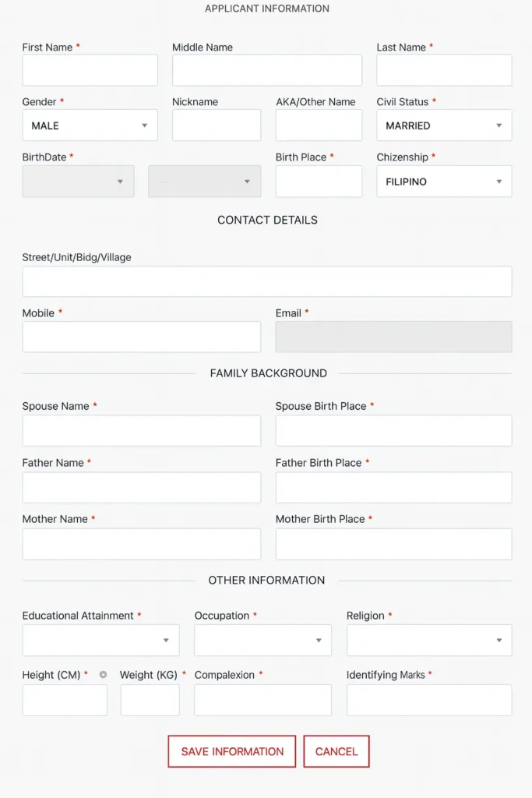Open the Civil Status dropdown showing MARRIED
This screenshot has width=532, height=798.
(x=443, y=125)
